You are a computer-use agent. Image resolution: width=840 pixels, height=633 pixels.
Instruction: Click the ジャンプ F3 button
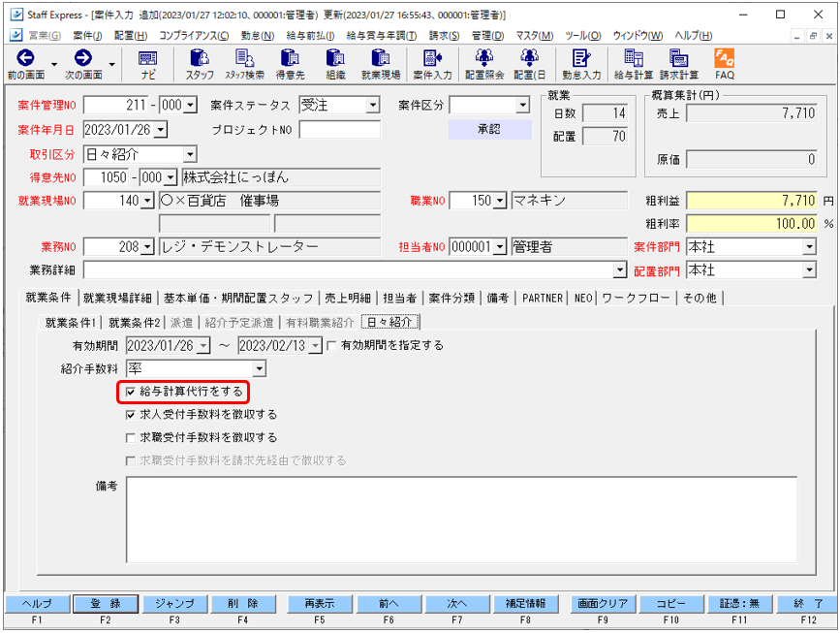coord(174,604)
